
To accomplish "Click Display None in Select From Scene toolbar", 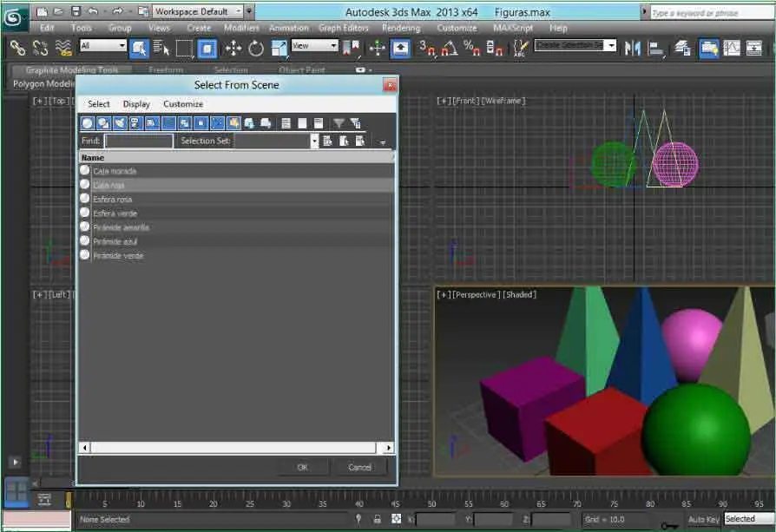I will [302, 123].
